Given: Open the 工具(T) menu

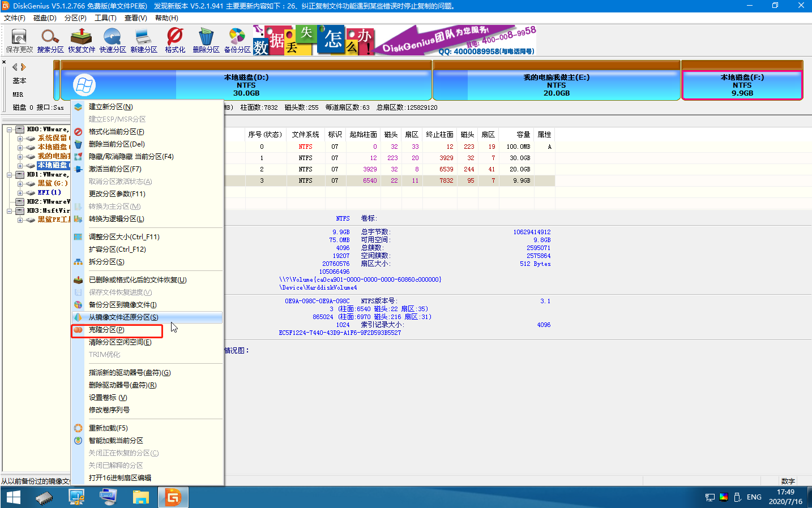Looking at the screenshot, I should pos(105,18).
